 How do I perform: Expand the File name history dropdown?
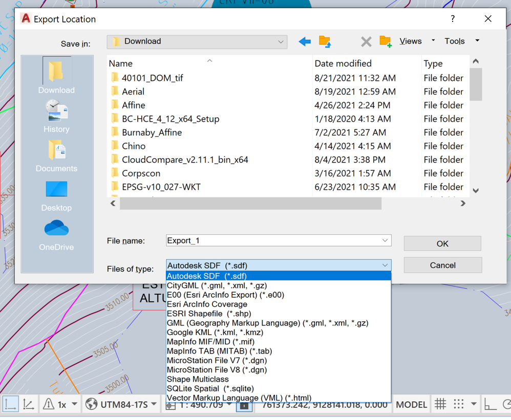385,240
